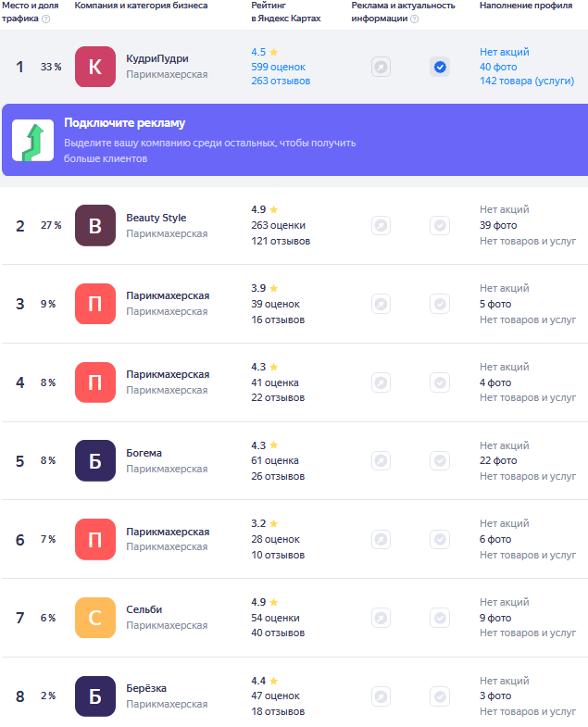The image size is (588, 727).
Task: Click the grey checkmark for Берёзка
Action: 440,696
